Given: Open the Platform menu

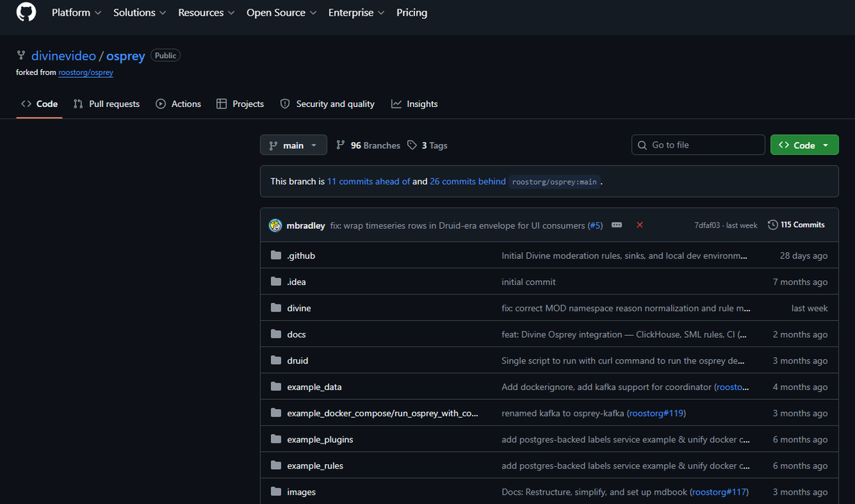Looking at the screenshot, I should (76, 13).
